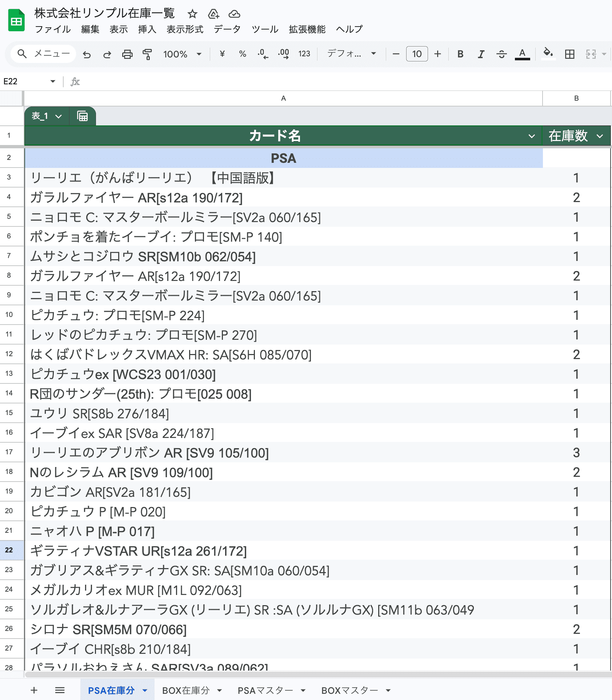Add a new sheet with plus icon
Image resolution: width=612 pixels, height=700 pixels.
[34, 690]
